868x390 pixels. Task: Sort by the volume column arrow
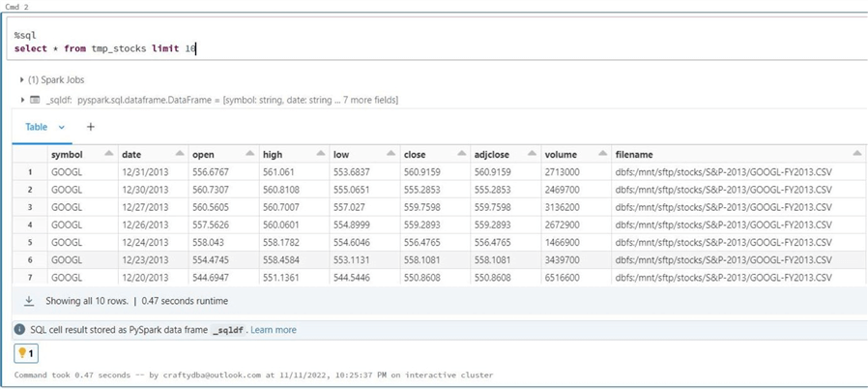(x=602, y=154)
